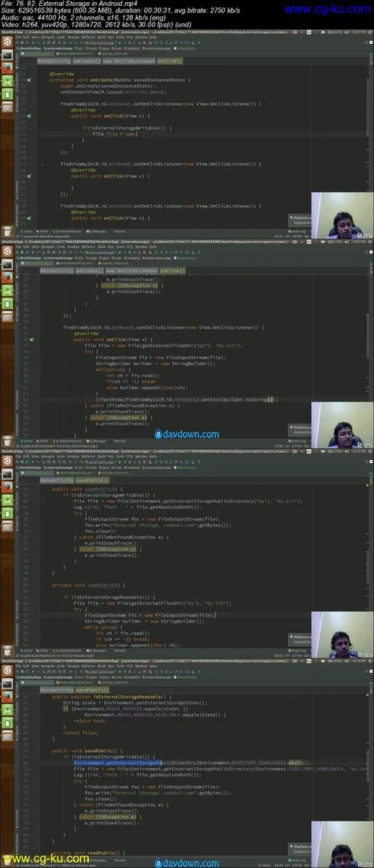The image size is (374, 868).
Task: Switch to activity_main.xml tab in the 12:01 PM frame
Action: pyautogui.click(x=115, y=54)
